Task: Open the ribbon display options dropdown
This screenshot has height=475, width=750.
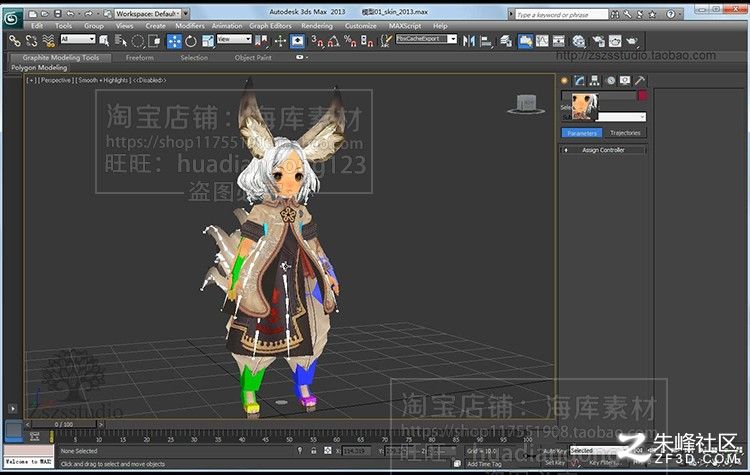Action: 301,57
